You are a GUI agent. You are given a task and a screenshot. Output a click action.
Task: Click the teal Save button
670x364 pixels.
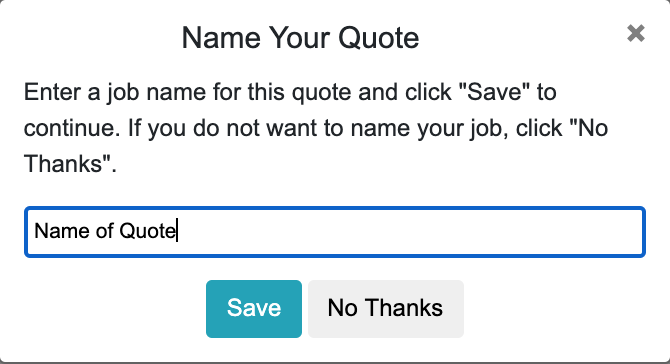[254, 308]
